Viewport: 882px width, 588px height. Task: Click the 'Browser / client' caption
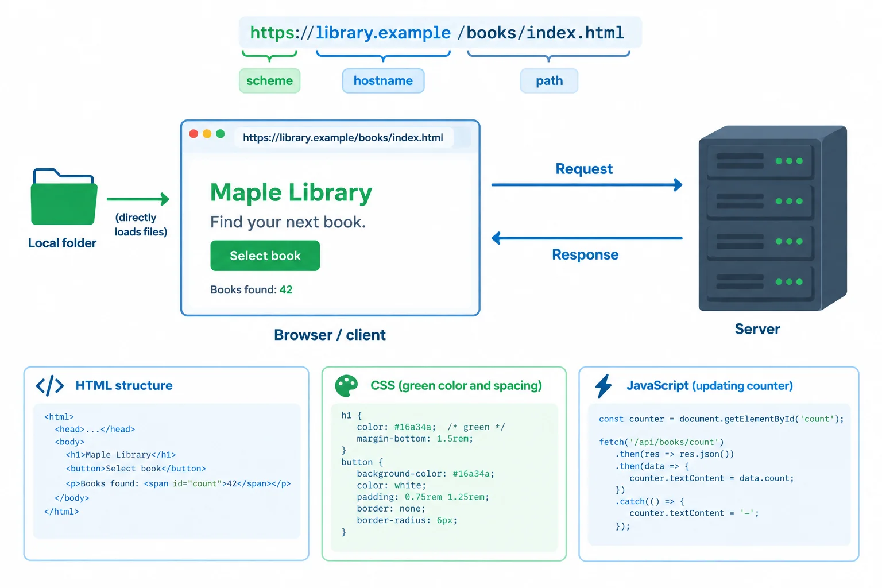330,335
